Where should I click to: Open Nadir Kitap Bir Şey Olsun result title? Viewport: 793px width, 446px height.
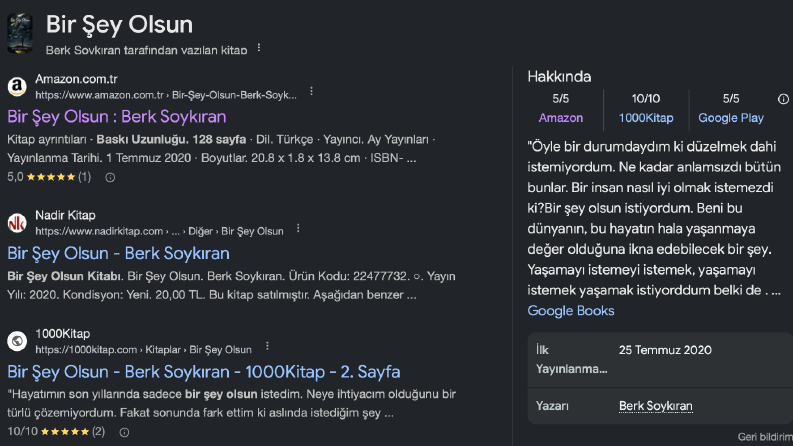(118, 253)
